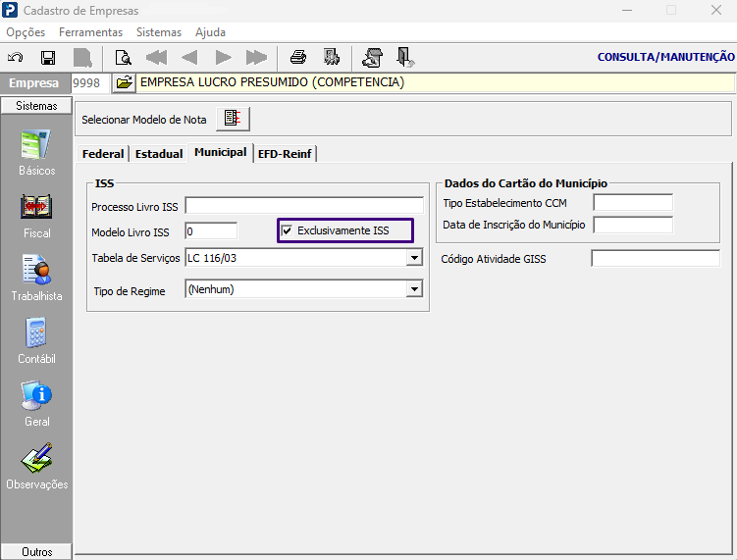Viewport: 737px width, 560px height.
Task: Open the Contábil calculator icon
Action: pyautogui.click(x=36, y=341)
